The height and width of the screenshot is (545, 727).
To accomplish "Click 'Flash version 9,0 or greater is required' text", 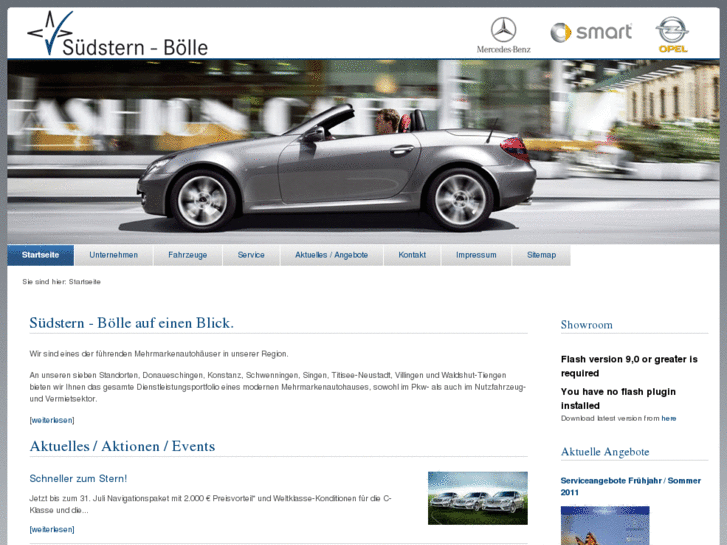I will pos(629,366).
